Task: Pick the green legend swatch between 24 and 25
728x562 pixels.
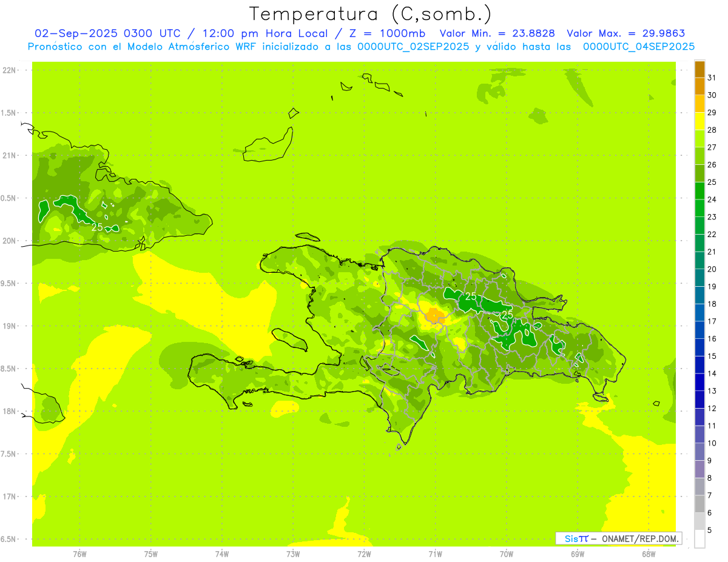Action: point(699,191)
